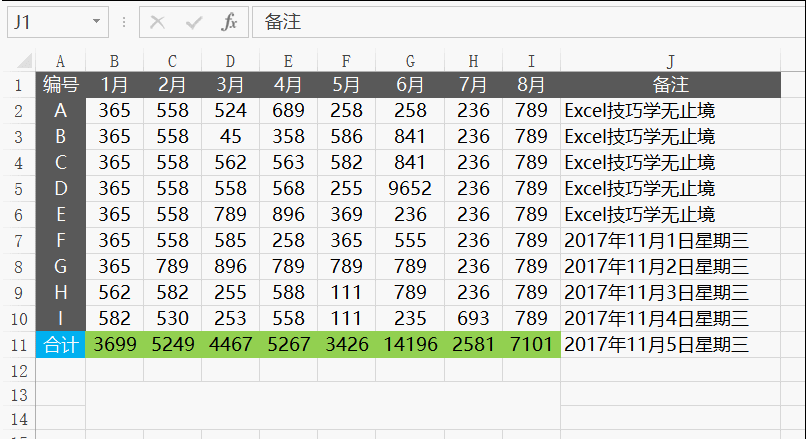The image size is (806, 439).
Task: Click the formula bar text 备注
Action: 282,22
